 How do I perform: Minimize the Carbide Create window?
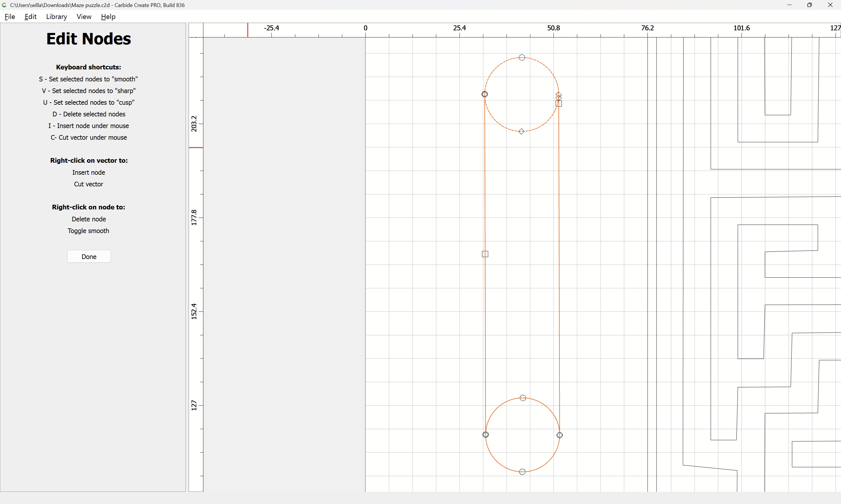coord(789,5)
